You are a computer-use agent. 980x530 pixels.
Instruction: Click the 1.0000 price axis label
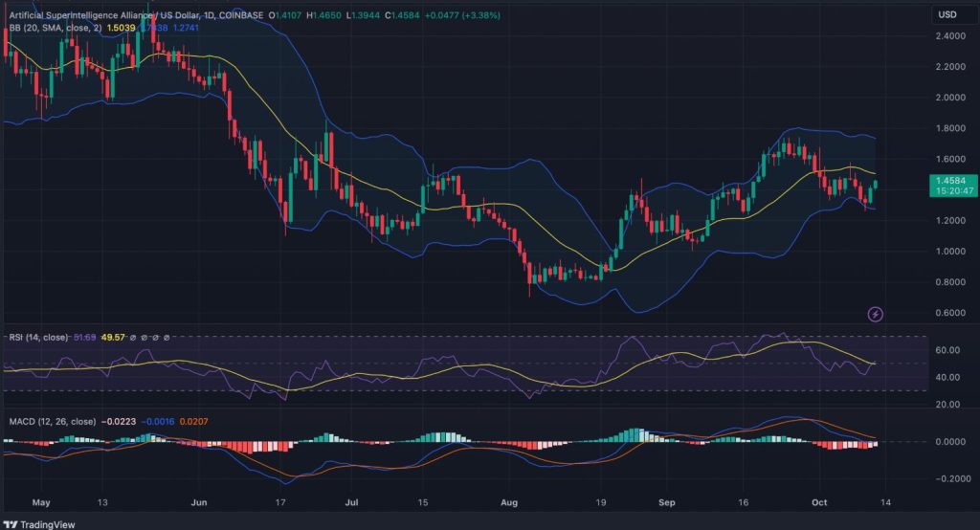(950, 252)
